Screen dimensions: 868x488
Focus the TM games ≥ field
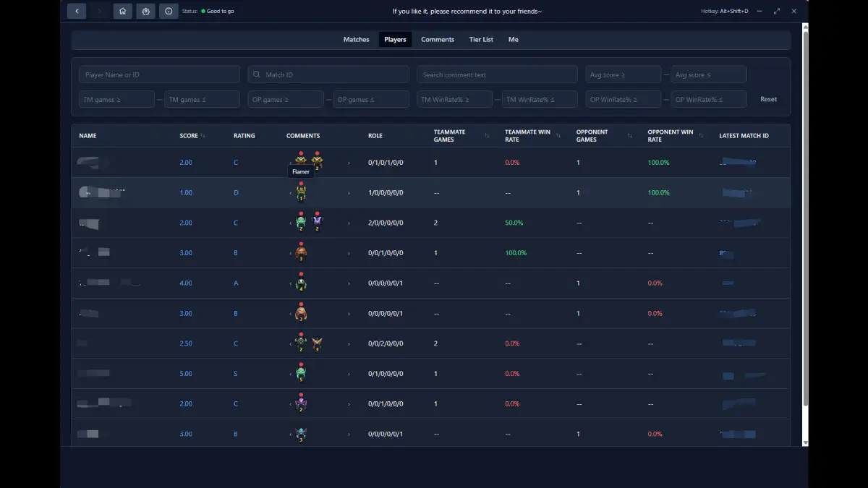click(116, 99)
